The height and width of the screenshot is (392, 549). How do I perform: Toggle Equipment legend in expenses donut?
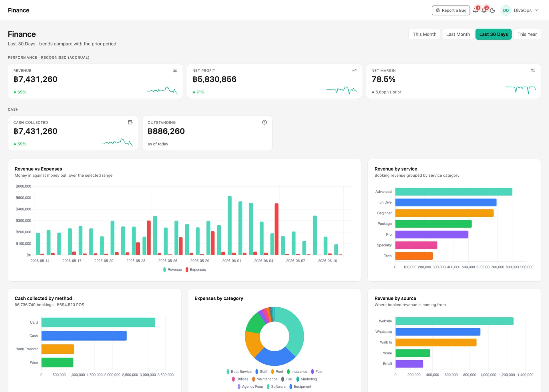tap(300, 387)
